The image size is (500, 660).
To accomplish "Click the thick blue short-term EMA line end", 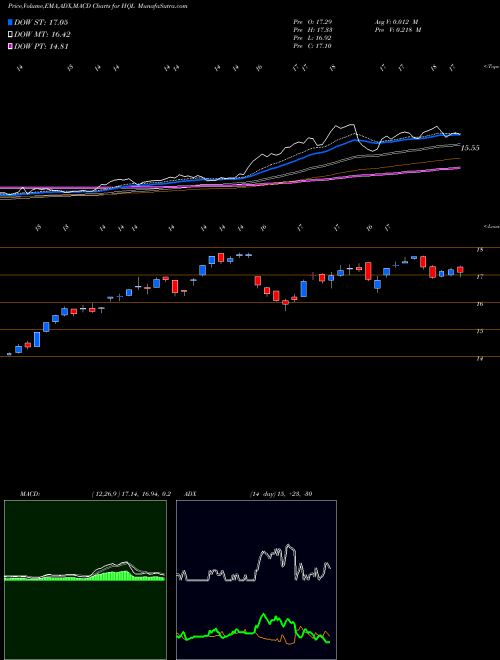I will pyautogui.click(x=459, y=134).
